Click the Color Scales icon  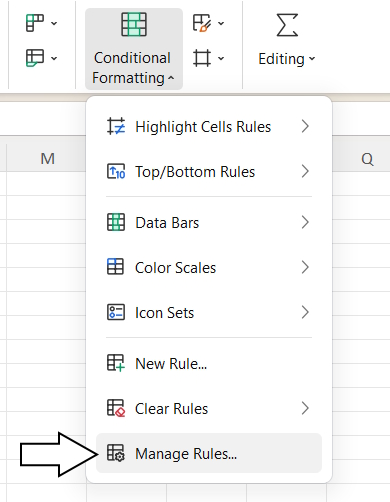click(x=115, y=267)
